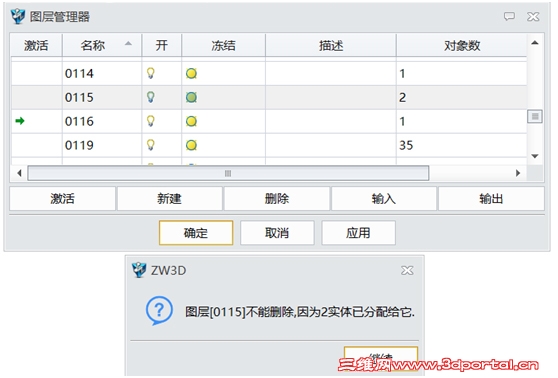Click the 取消 button

click(277, 233)
